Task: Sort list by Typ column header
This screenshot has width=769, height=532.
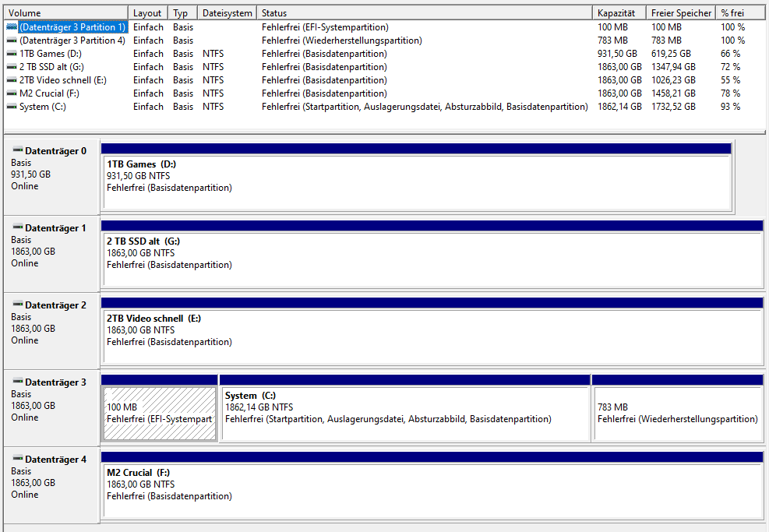Action: pyautogui.click(x=183, y=12)
